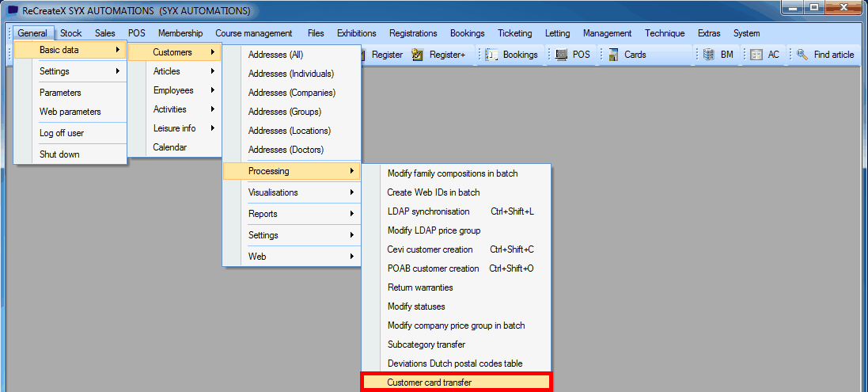The width and height of the screenshot is (868, 392).
Task: Click Log off user
Action: click(62, 133)
